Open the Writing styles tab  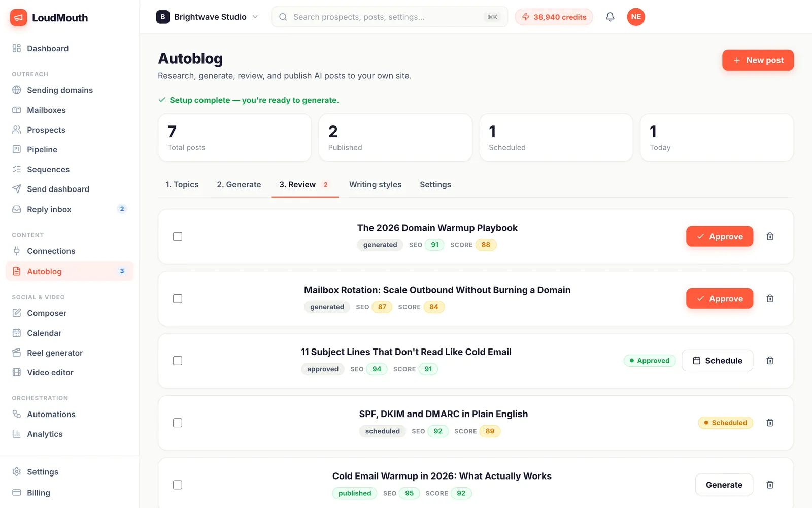[375, 184]
